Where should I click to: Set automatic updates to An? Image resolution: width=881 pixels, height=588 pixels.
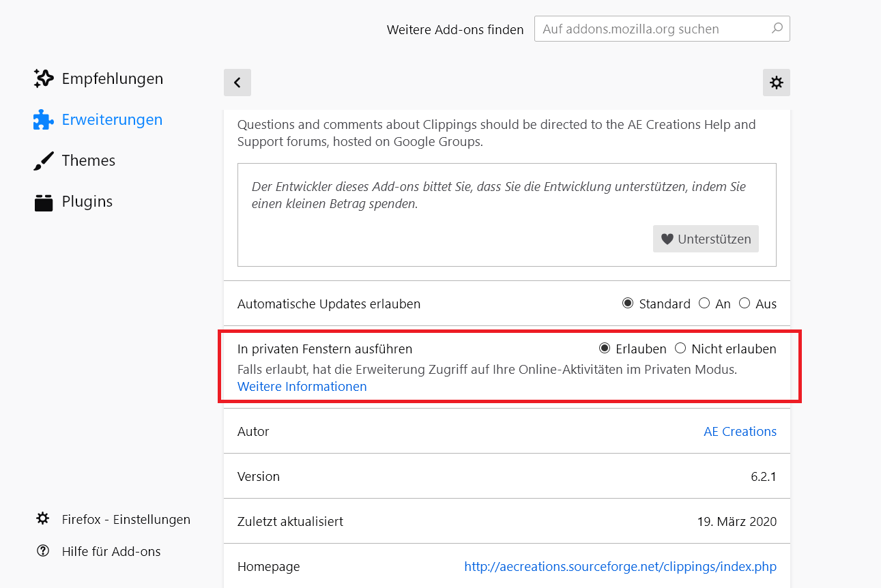point(704,304)
